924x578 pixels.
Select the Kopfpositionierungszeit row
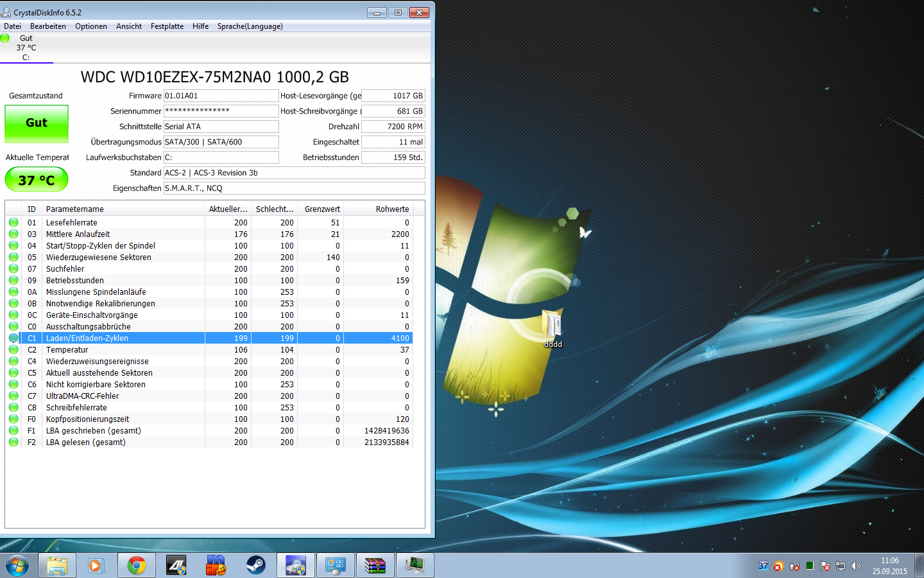coord(209,419)
